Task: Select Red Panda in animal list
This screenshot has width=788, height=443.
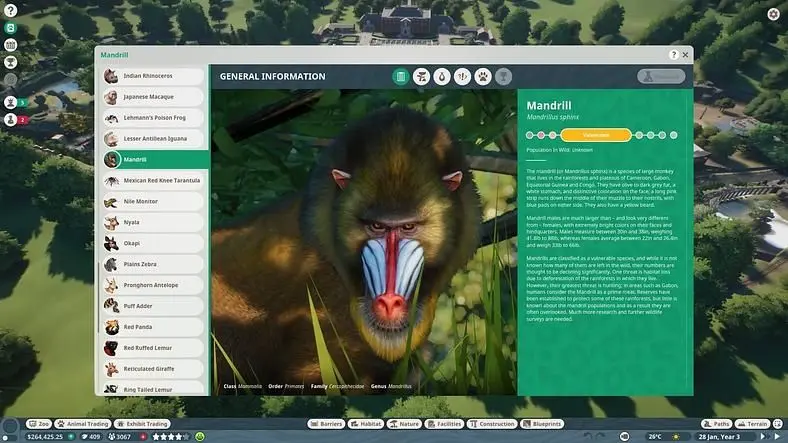Action: tap(153, 327)
